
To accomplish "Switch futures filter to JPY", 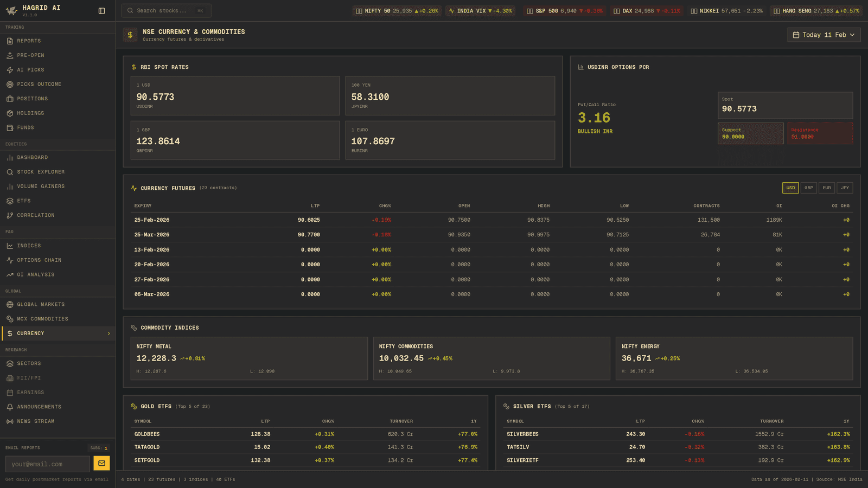I will point(845,188).
